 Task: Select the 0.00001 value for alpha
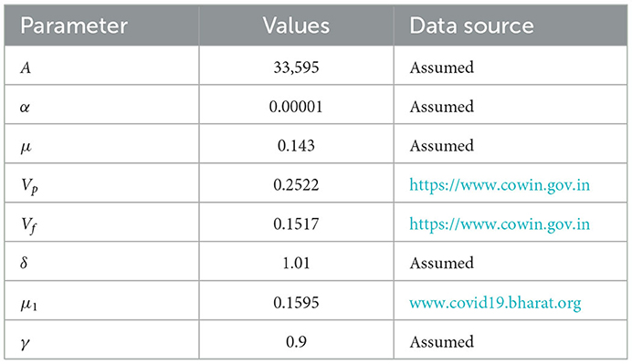[296, 107]
